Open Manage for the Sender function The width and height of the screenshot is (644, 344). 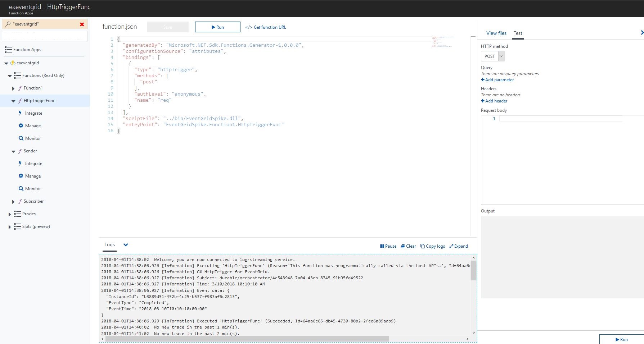coord(32,176)
